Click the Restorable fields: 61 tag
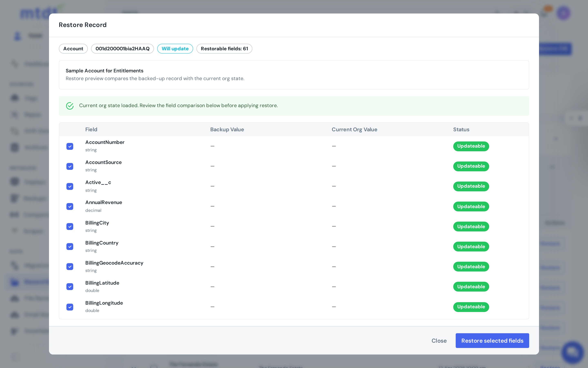The height and width of the screenshot is (368, 588). tap(224, 49)
